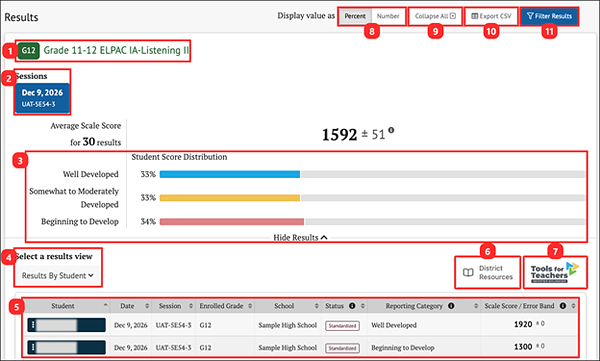Open Grade 11-12 ELPAC IA-Listening II link
The image size is (600, 361).
[116, 50]
